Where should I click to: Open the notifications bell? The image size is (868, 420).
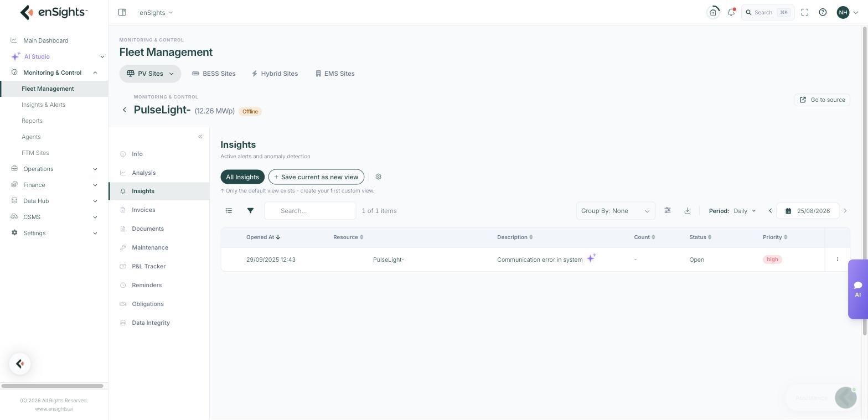(x=731, y=12)
